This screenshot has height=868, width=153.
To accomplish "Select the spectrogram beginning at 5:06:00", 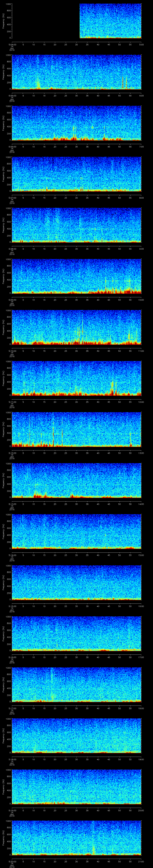I will point(77,123).
